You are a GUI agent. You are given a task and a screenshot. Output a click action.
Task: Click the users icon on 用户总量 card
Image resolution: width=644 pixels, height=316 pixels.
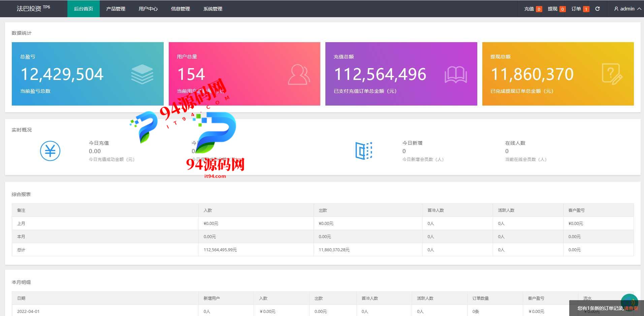click(299, 74)
